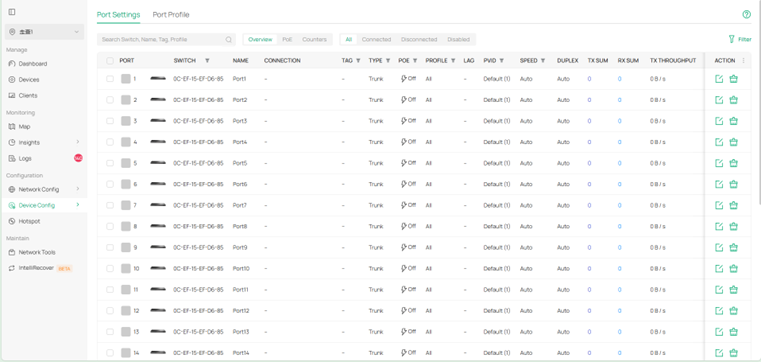
Task: Check the Port10 row checkbox
Action: point(110,268)
